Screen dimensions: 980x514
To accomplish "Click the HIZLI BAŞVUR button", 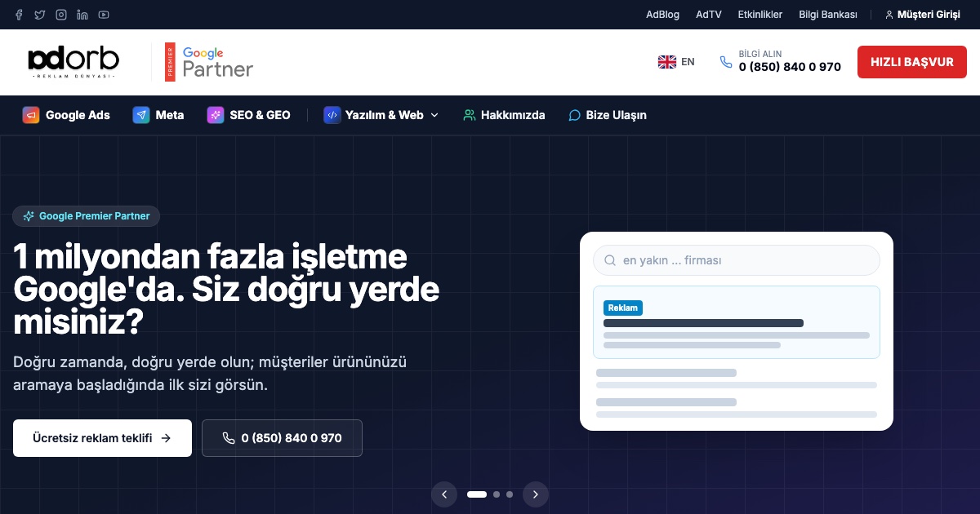I will click(912, 62).
